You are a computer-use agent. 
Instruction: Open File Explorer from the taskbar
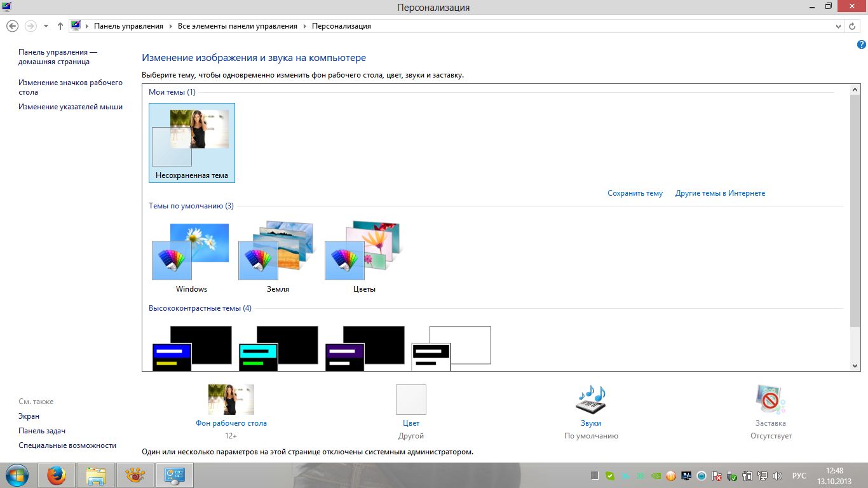(x=96, y=475)
